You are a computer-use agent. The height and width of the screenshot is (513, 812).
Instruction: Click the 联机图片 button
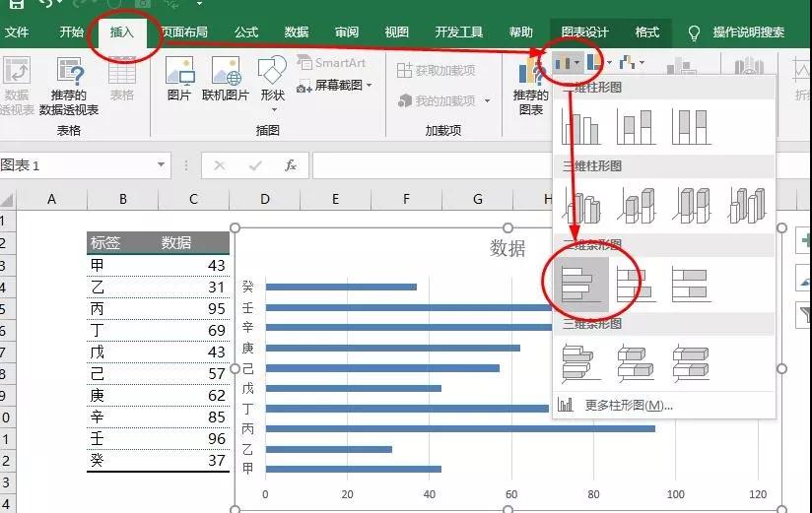(226, 79)
